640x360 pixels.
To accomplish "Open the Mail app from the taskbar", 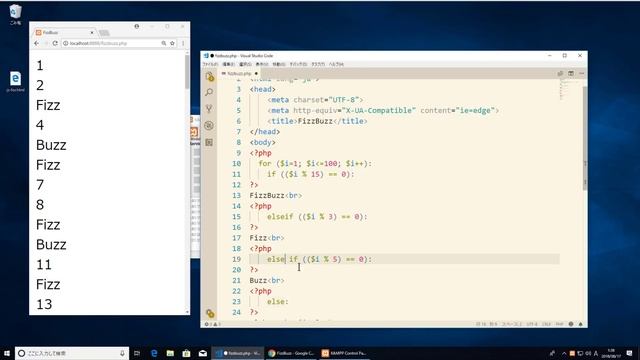I will (x=203, y=353).
